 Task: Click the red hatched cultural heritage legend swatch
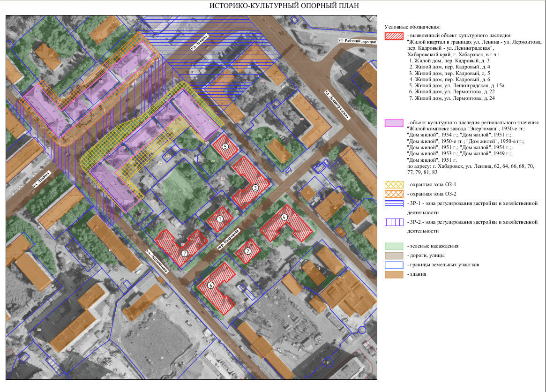click(x=394, y=36)
